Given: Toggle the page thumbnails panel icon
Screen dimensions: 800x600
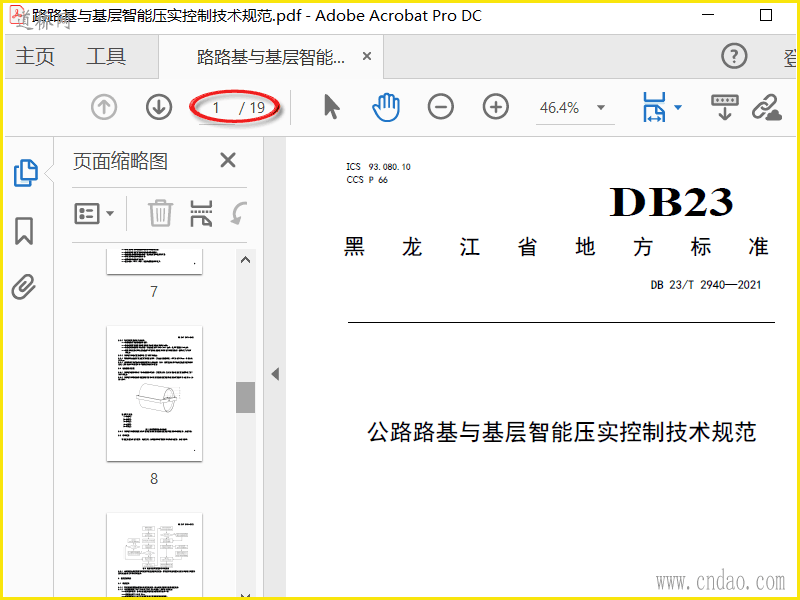Looking at the screenshot, I should click(25, 172).
